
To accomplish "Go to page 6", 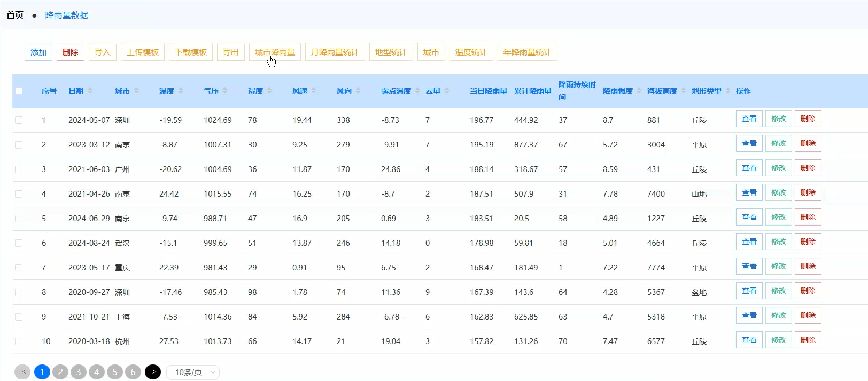I will 133,372.
